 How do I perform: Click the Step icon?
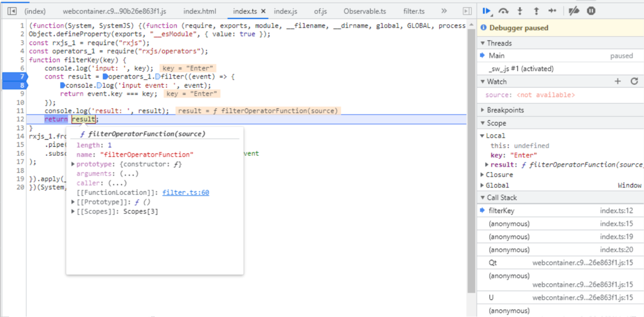552,11
